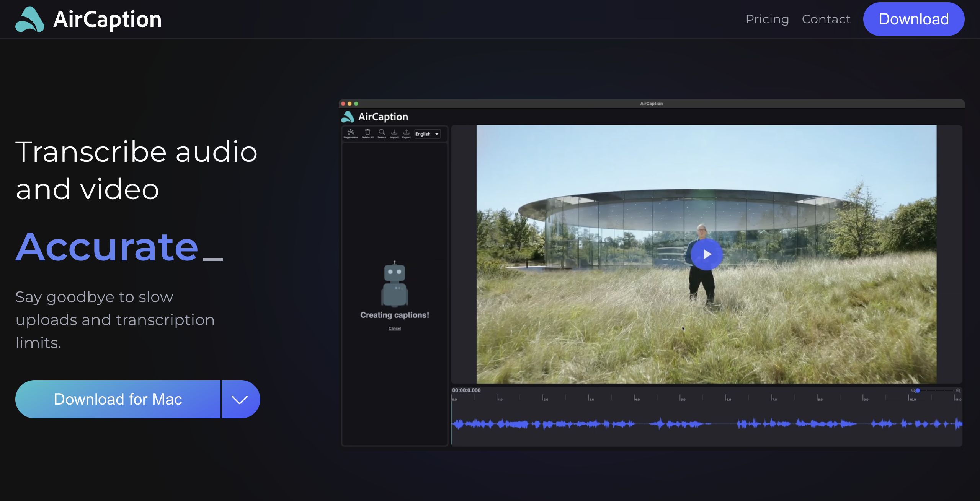Click the 8.0 second ruler mark
This screenshot has width=980, height=501.
818,399
